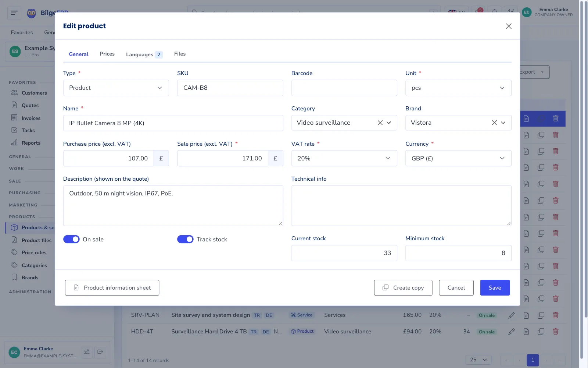Open the Currency GBP dropdown
Screen dimensions: 588x368
pos(458,158)
